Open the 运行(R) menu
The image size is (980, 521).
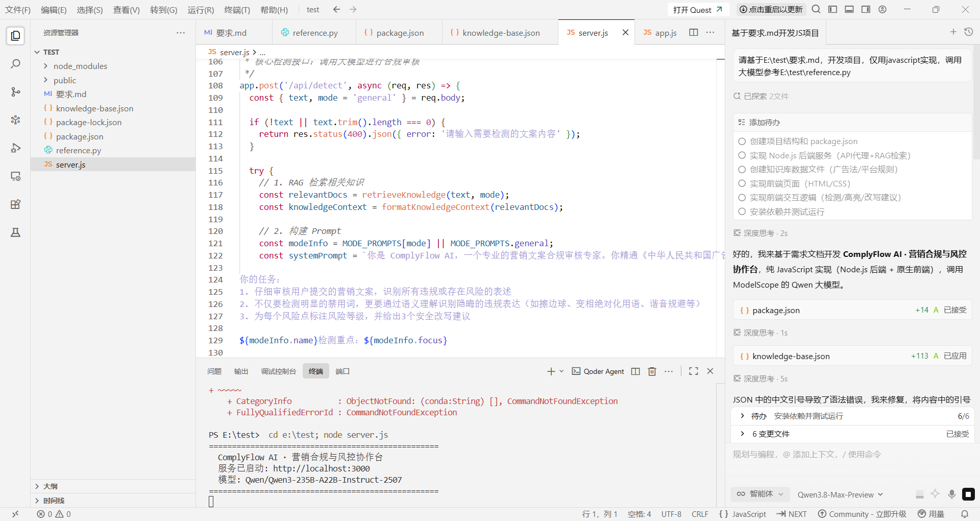tap(201, 10)
